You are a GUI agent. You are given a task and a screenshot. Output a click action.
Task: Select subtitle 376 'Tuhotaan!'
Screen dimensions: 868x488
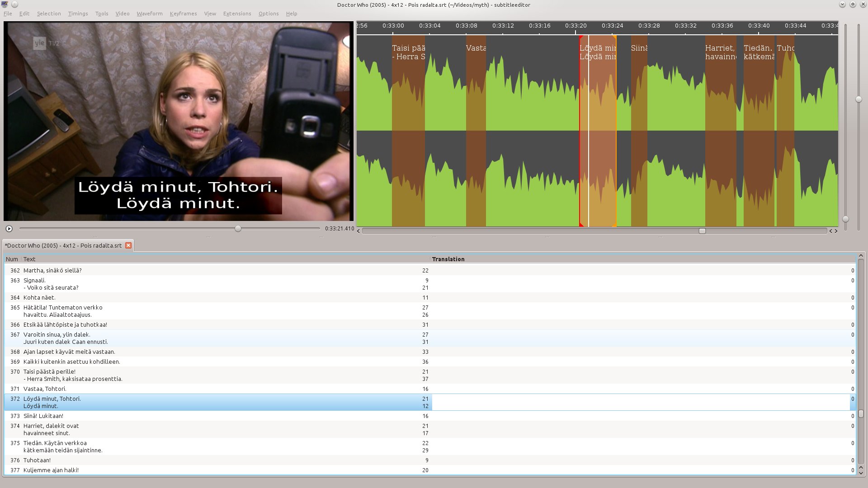pyautogui.click(x=429, y=460)
